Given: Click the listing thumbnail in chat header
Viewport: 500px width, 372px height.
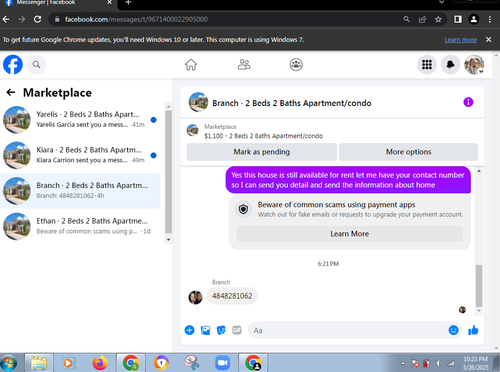Looking at the screenshot, I should point(198,102).
